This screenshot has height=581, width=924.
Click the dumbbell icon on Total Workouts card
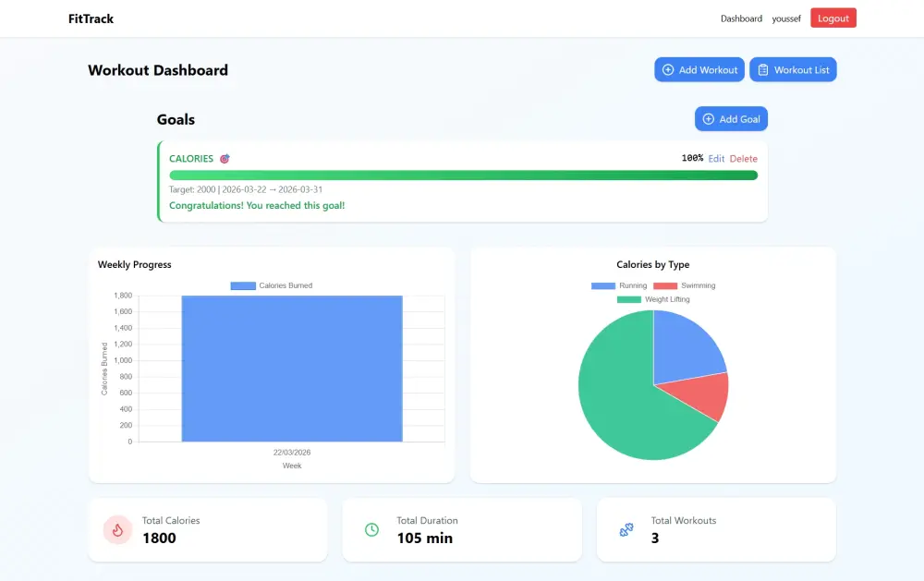point(626,530)
